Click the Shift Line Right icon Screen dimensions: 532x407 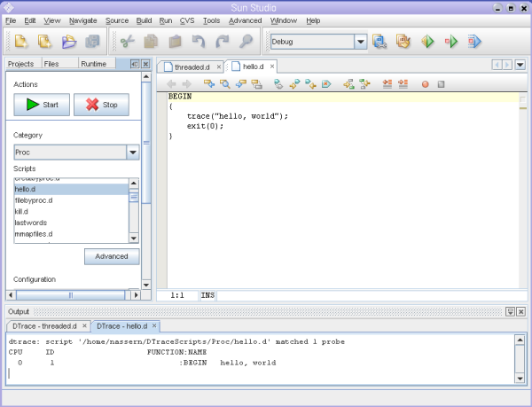tap(403, 83)
